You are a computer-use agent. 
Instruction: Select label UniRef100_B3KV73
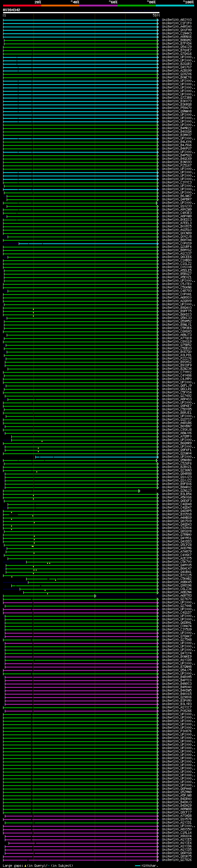tap(177, 101)
